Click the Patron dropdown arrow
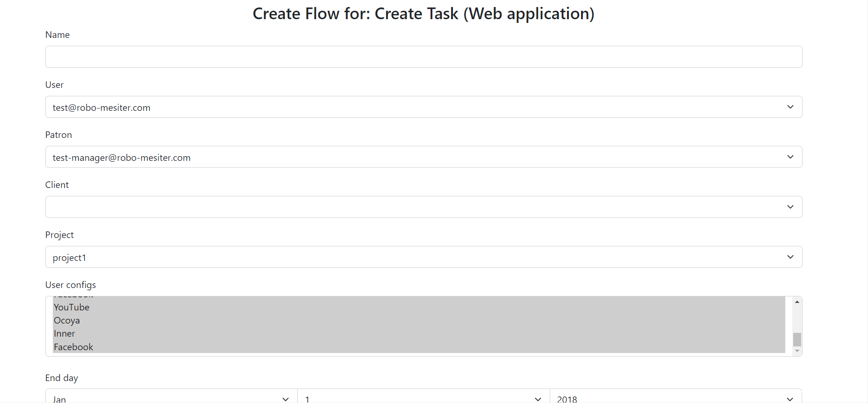Screen dimensions: 868x403 coord(790,157)
